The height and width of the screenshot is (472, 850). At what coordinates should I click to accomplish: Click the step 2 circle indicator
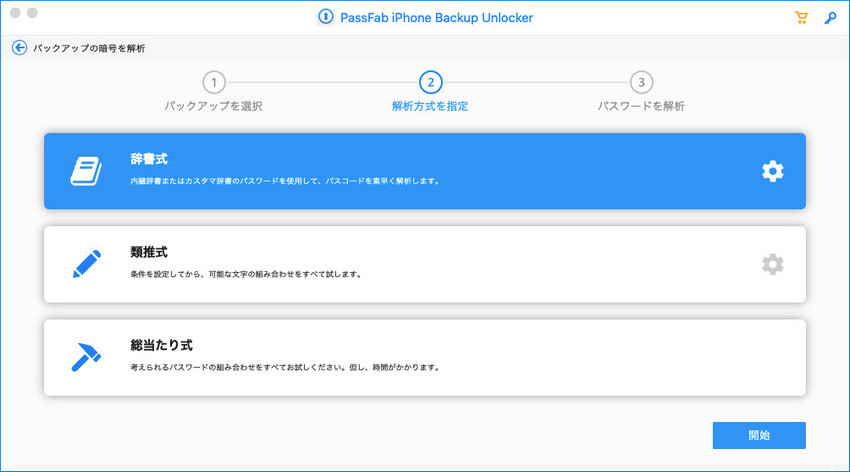[430, 82]
